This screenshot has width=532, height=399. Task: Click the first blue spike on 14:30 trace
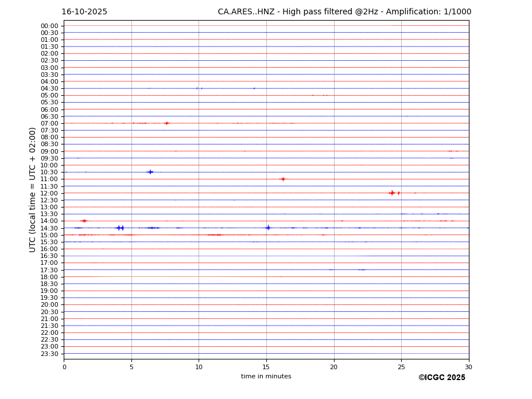coord(119,228)
